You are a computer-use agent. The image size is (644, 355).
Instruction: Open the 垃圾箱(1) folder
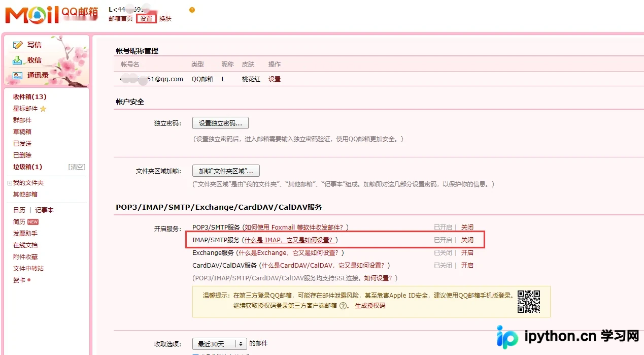(x=27, y=167)
